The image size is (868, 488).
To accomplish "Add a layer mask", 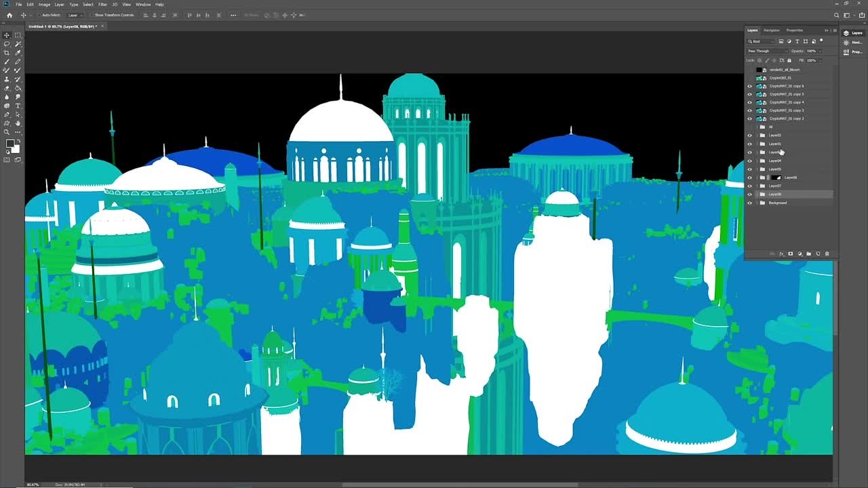I will click(791, 253).
